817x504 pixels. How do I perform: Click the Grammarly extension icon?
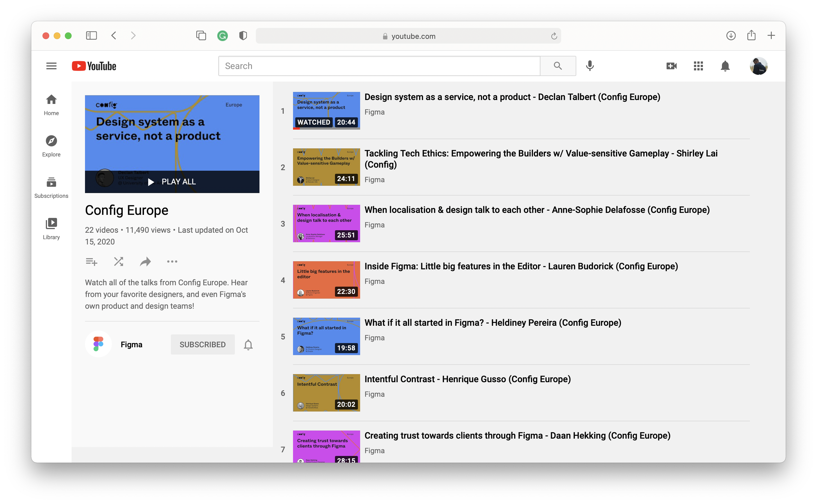click(x=222, y=36)
